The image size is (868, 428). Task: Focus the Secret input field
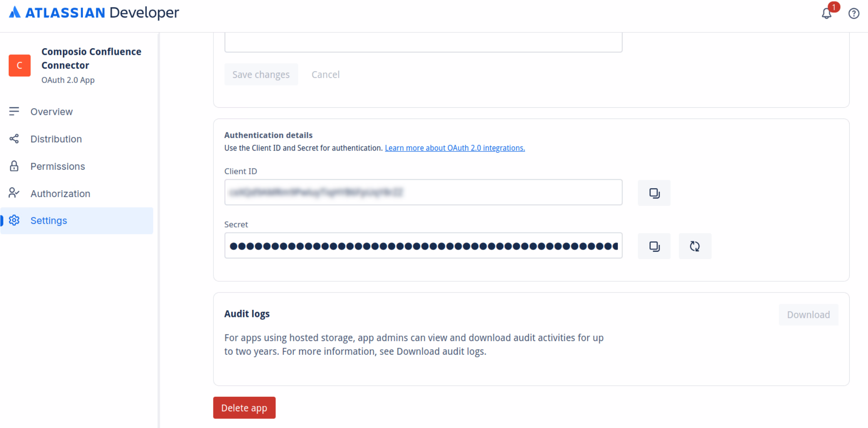point(423,245)
